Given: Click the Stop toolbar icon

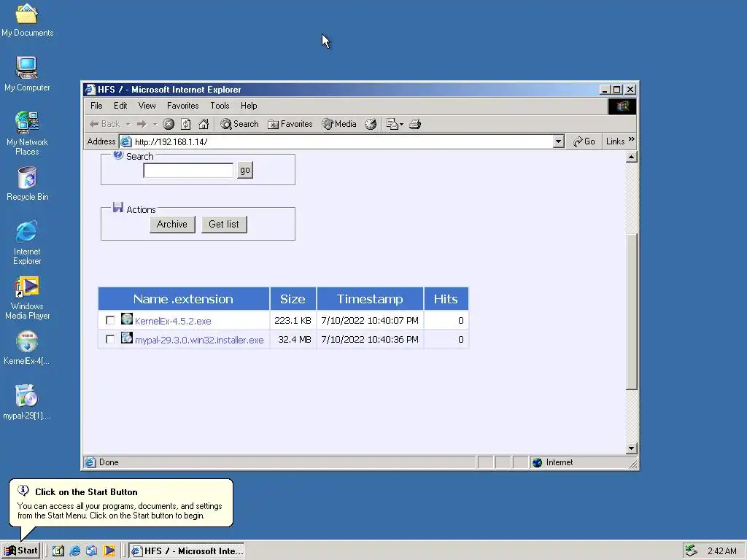Looking at the screenshot, I should click(169, 124).
